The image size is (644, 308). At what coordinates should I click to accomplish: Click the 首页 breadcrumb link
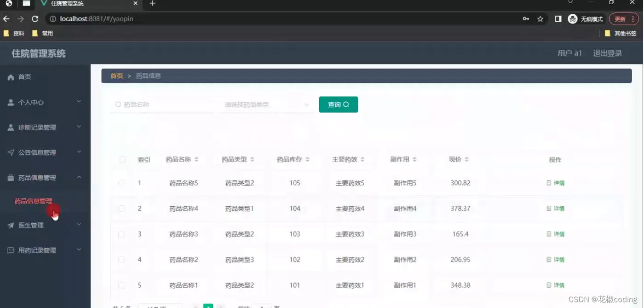click(x=116, y=76)
